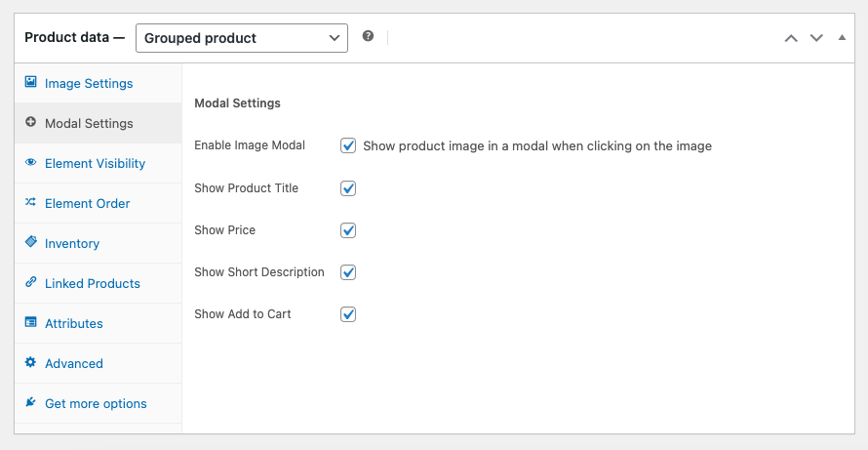Uncheck the Enable Image Modal checkbox
868x450 pixels.
coord(348,145)
